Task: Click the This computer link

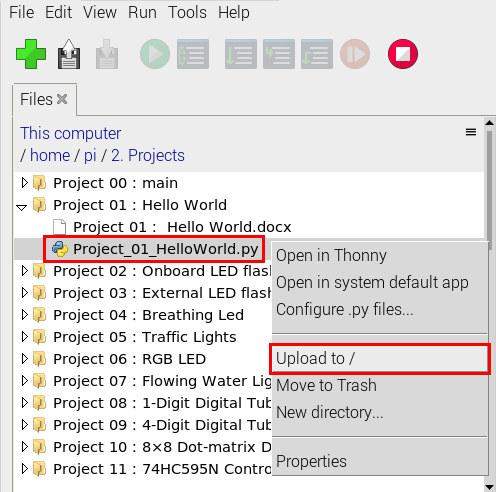Action: [70, 133]
